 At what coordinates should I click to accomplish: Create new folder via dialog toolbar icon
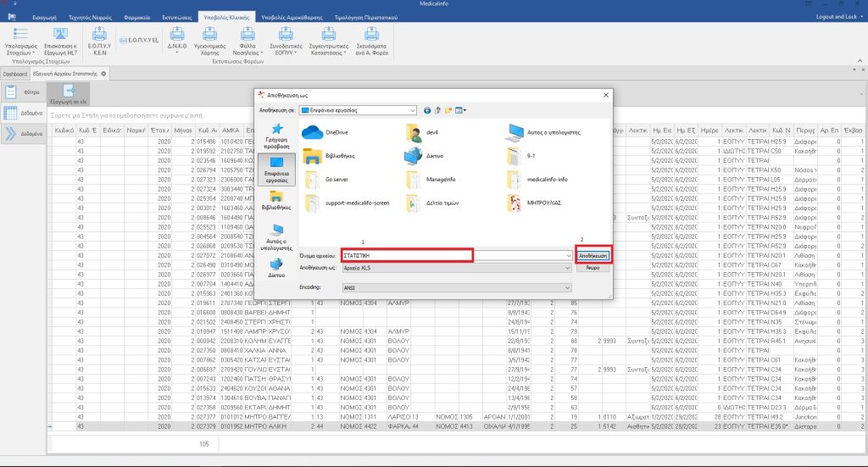[x=449, y=110]
